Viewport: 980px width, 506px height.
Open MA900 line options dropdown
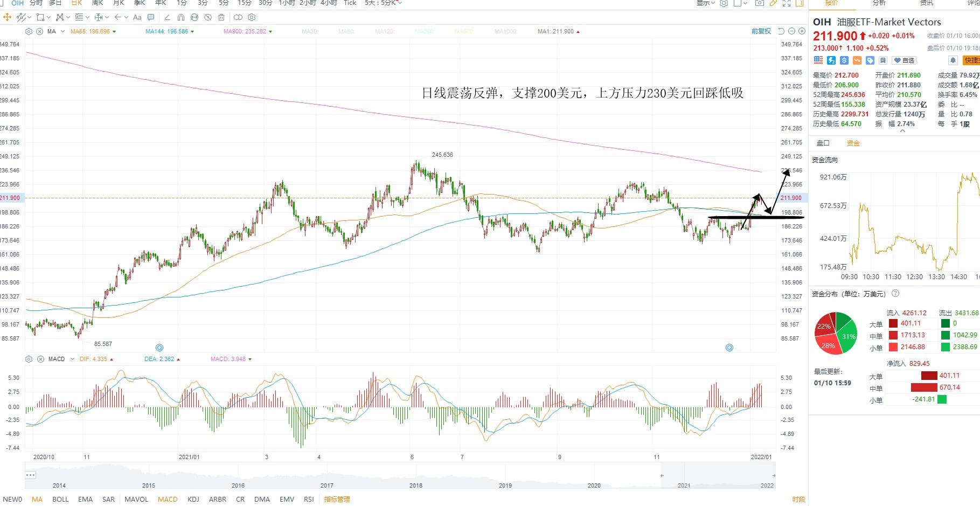(270, 32)
